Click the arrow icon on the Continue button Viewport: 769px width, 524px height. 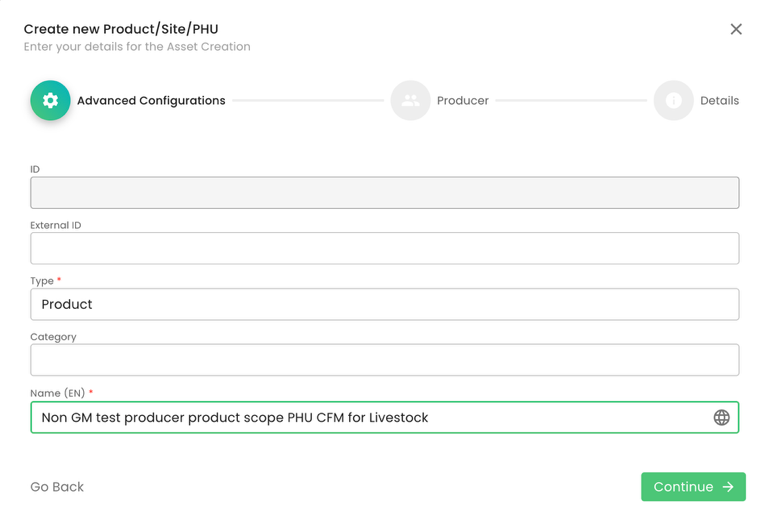point(728,487)
